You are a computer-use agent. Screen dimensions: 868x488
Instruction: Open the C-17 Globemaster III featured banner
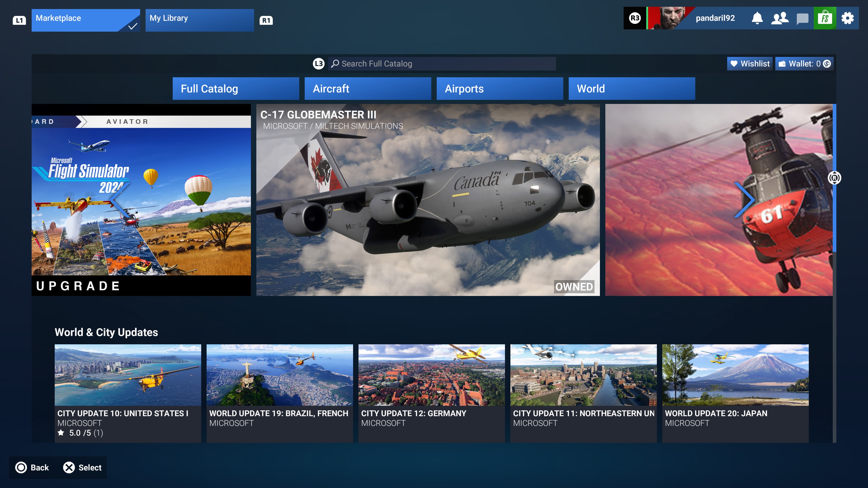pyautogui.click(x=428, y=200)
